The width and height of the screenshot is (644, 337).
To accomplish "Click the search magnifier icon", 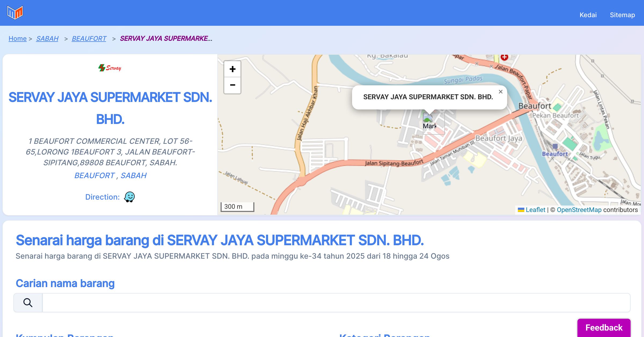I will coord(28,303).
